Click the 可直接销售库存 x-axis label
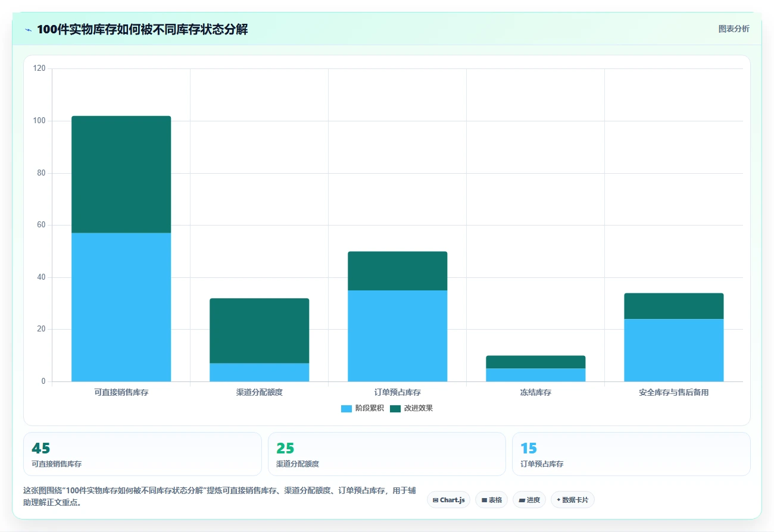This screenshot has height=532, width=774. click(x=121, y=393)
